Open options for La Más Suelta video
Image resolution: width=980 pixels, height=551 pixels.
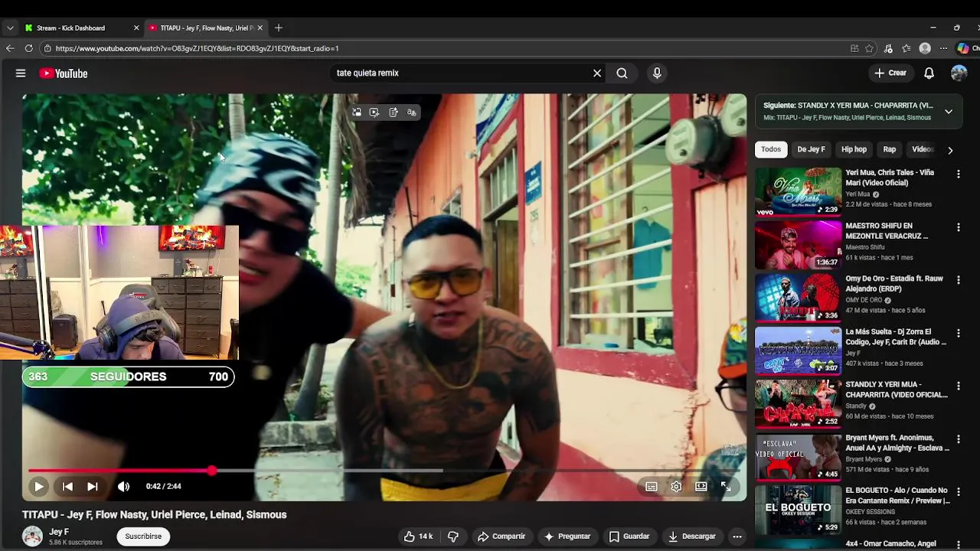pos(958,333)
